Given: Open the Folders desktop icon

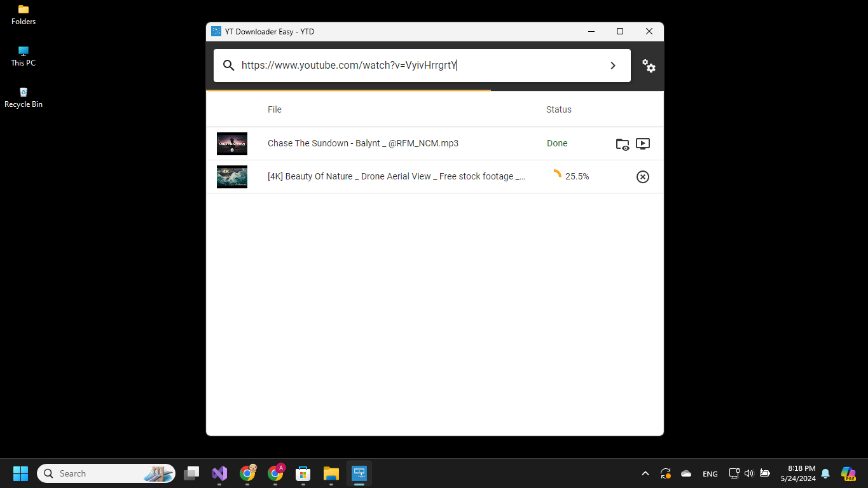Looking at the screenshot, I should (x=24, y=15).
